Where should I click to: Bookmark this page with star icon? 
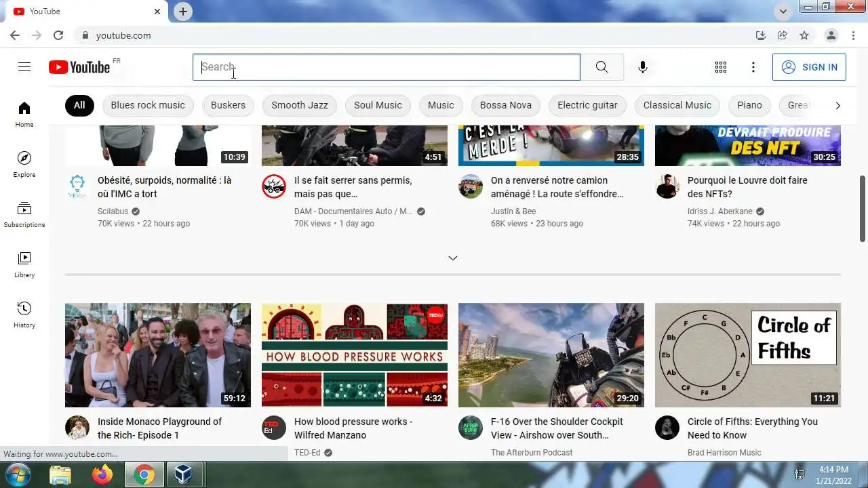pos(804,35)
